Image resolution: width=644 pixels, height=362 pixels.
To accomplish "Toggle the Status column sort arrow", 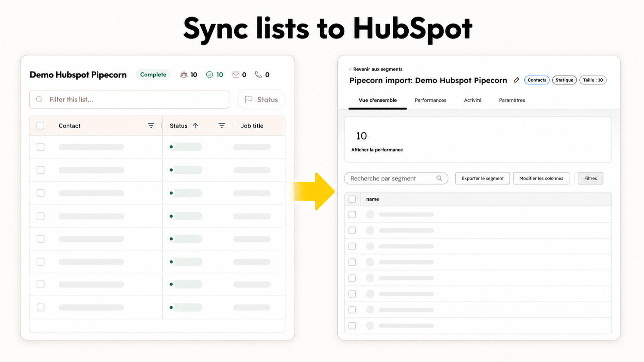I will pyautogui.click(x=195, y=126).
